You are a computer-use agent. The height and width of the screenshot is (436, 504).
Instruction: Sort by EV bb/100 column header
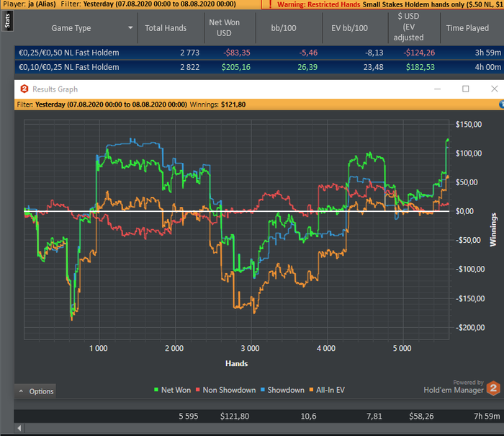coord(349,28)
